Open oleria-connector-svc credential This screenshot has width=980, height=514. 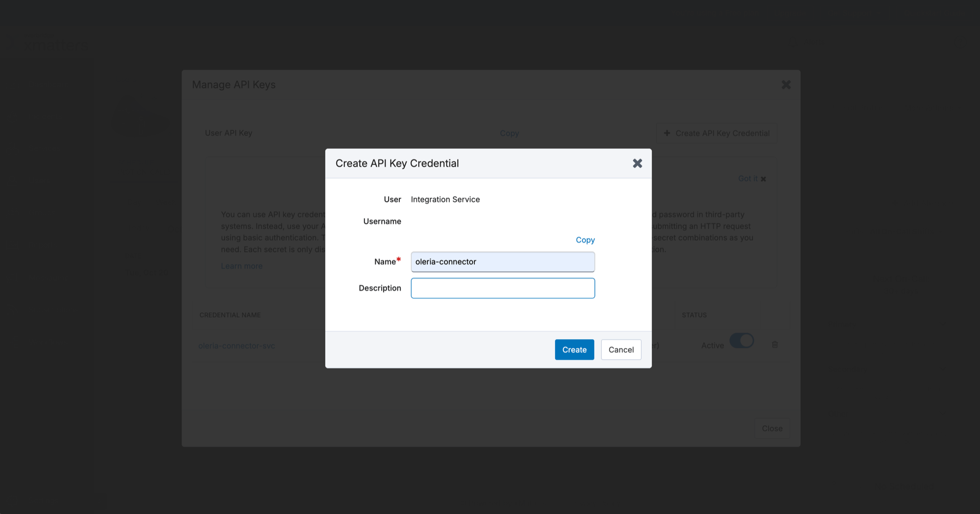pyautogui.click(x=237, y=346)
